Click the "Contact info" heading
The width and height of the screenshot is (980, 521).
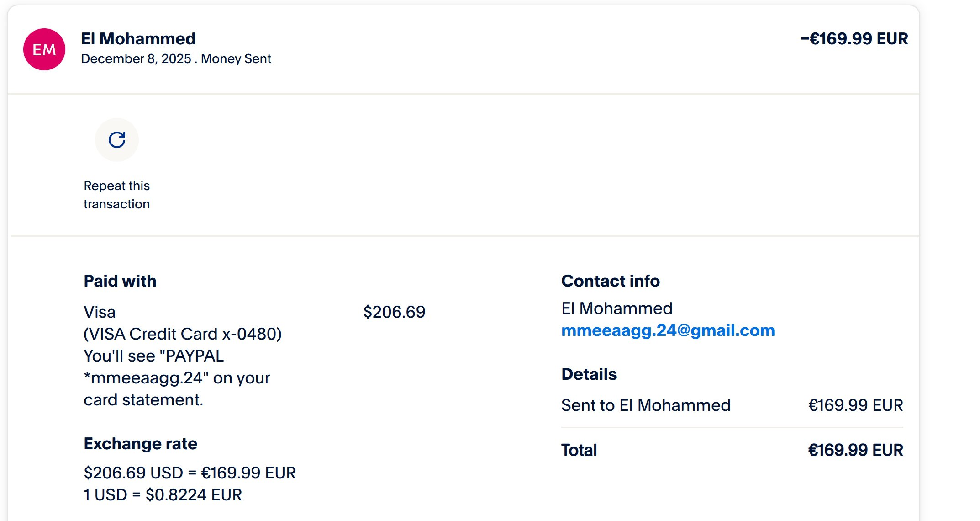[x=611, y=281]
